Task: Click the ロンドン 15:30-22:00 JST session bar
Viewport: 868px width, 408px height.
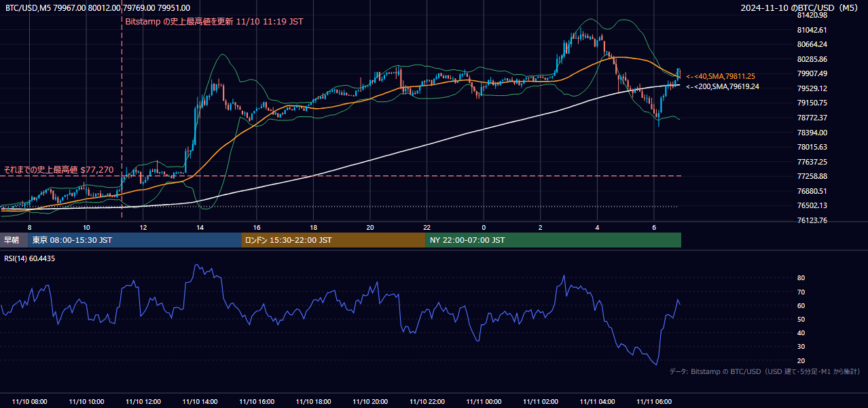Action: pos(333,240)
